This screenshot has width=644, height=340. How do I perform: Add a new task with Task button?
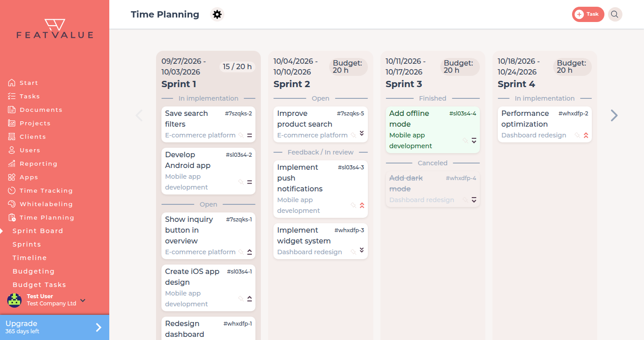[588, 14]
